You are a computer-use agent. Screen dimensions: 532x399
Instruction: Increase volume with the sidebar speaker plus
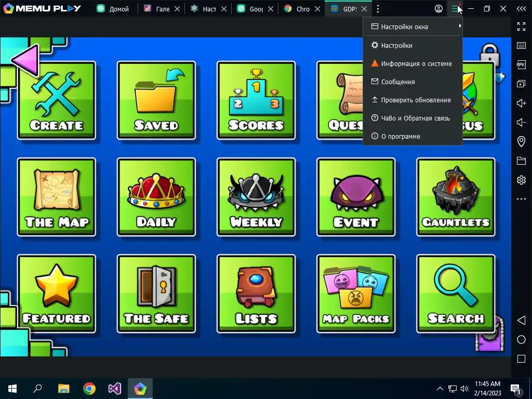tap(521, 103)
